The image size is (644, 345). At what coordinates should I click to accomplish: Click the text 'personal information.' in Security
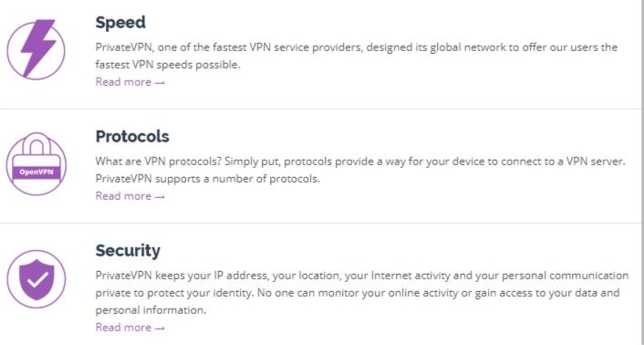pos(151,310)
